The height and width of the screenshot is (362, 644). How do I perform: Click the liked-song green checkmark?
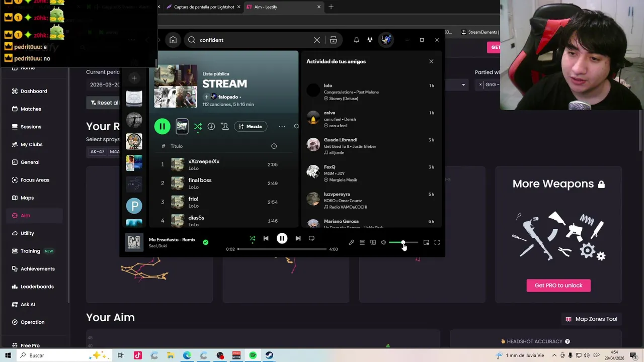[x=205, y=242]
